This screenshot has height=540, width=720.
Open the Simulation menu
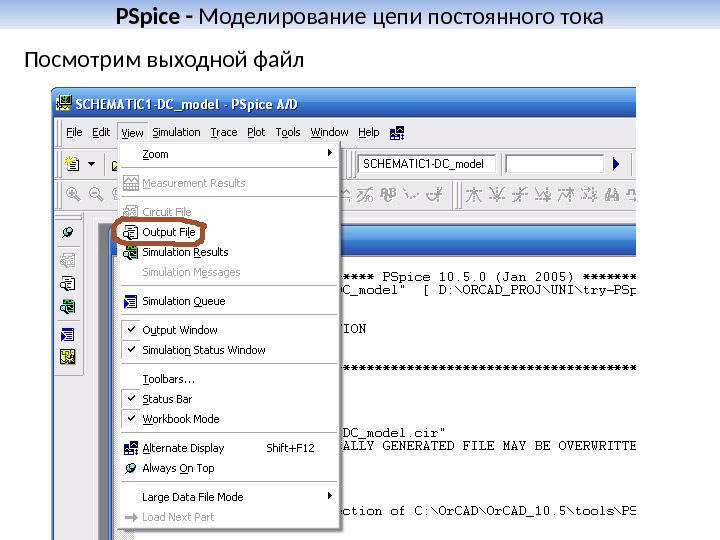(176, 132)
